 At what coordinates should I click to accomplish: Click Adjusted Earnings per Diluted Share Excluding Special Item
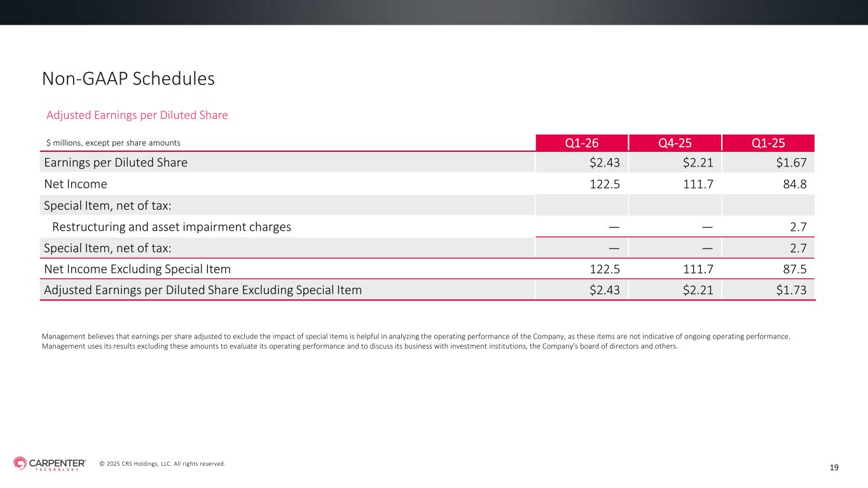pos(203,290)
